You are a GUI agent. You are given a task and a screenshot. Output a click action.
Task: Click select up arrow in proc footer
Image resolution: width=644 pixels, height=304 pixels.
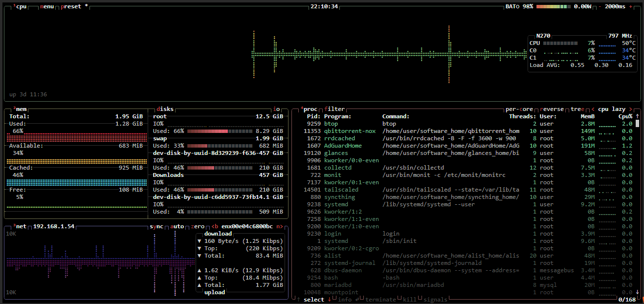(x=298, y=300)
